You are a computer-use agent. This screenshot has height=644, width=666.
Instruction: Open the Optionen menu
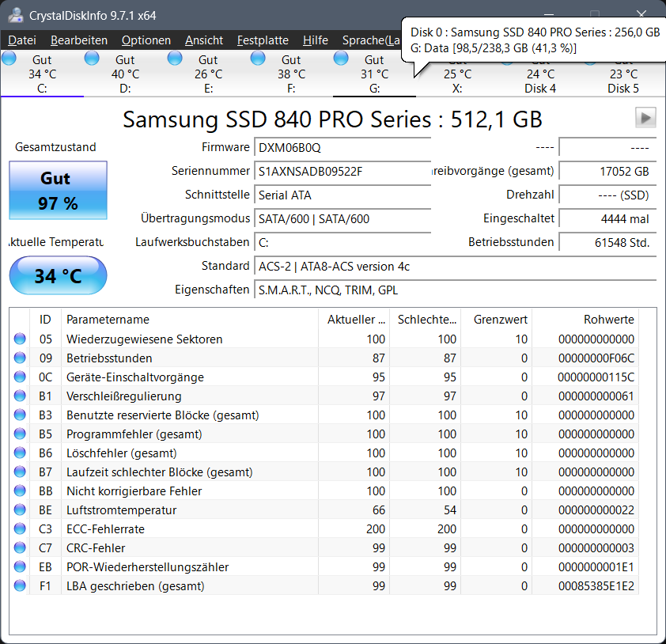(x=146, y=40)
